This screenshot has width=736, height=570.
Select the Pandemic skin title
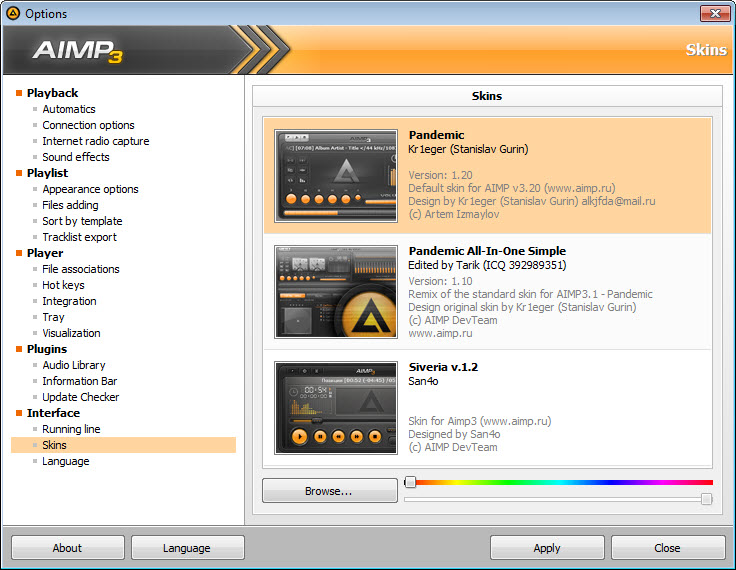437,135
